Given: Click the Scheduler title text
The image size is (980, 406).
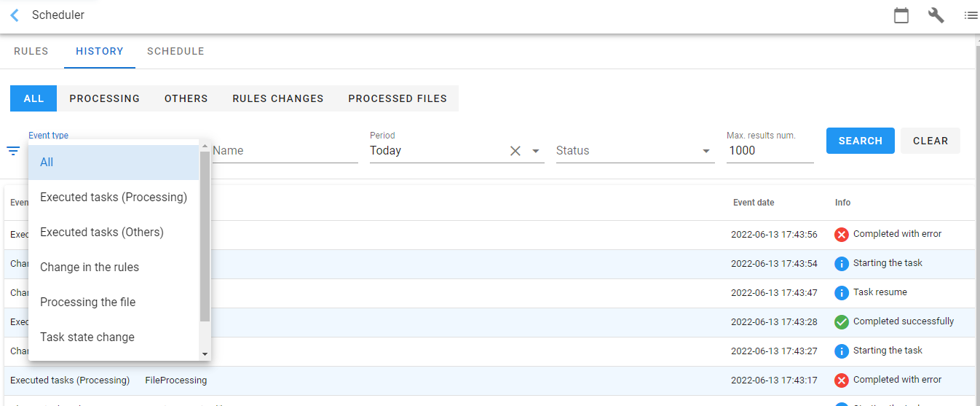Looking at the screenshot, I should pos(58,15).
